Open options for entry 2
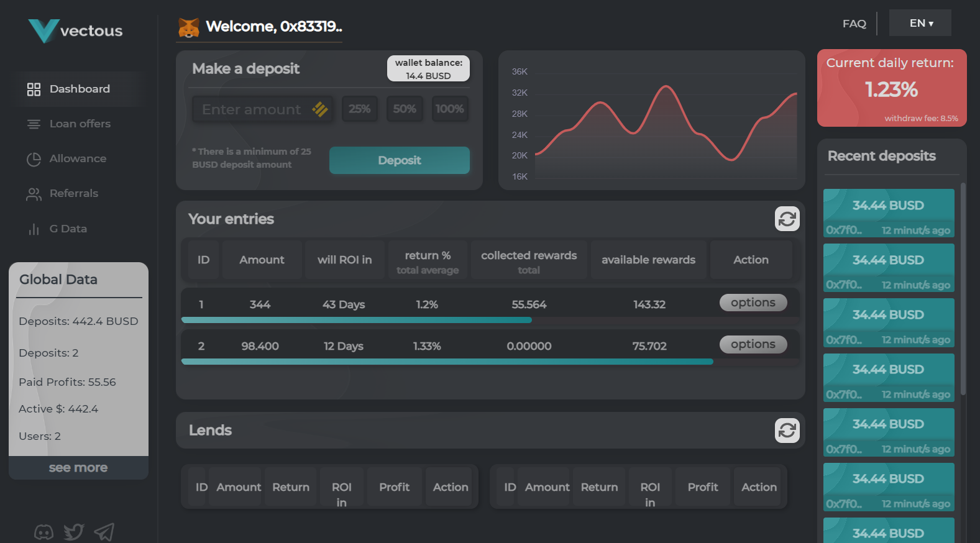Screen dimensions: 980x543 coord(753,344)
